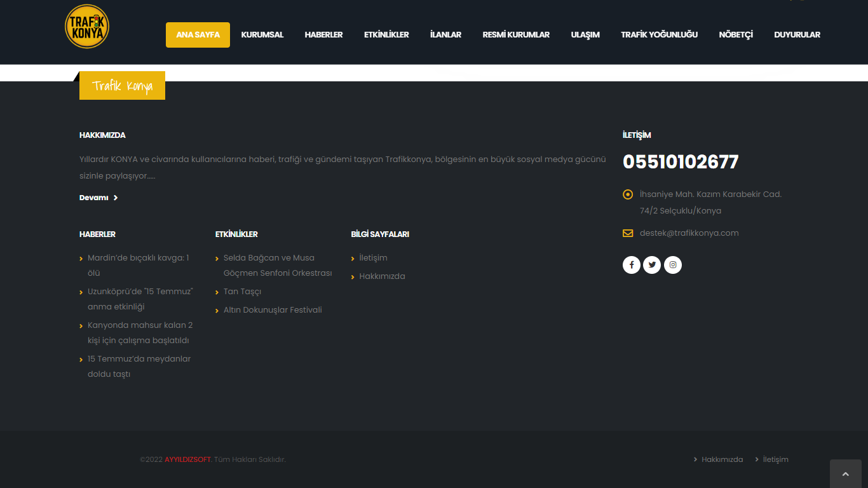
Task: Open the RESMİ KURUMLAR menu
Action: pos(516,35)
